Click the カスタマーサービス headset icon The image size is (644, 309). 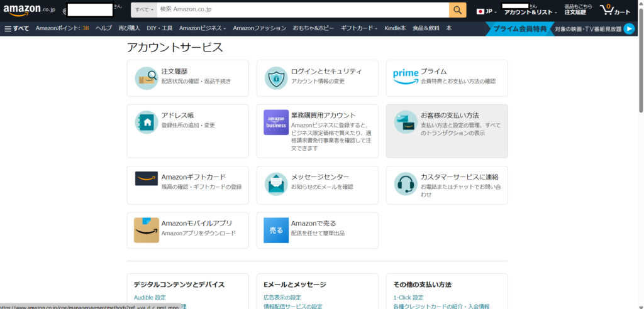406,183
